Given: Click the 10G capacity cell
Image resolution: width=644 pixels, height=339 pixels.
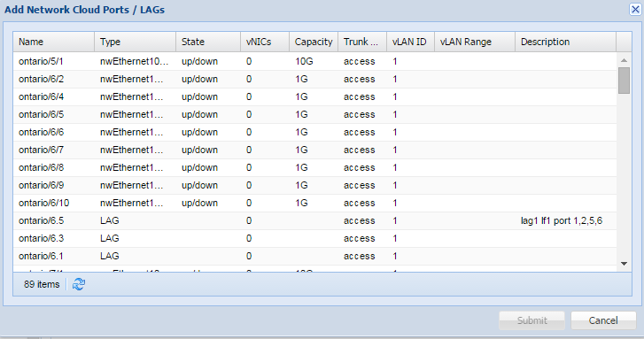Looking at the screenshot, I should coord(304,62).
